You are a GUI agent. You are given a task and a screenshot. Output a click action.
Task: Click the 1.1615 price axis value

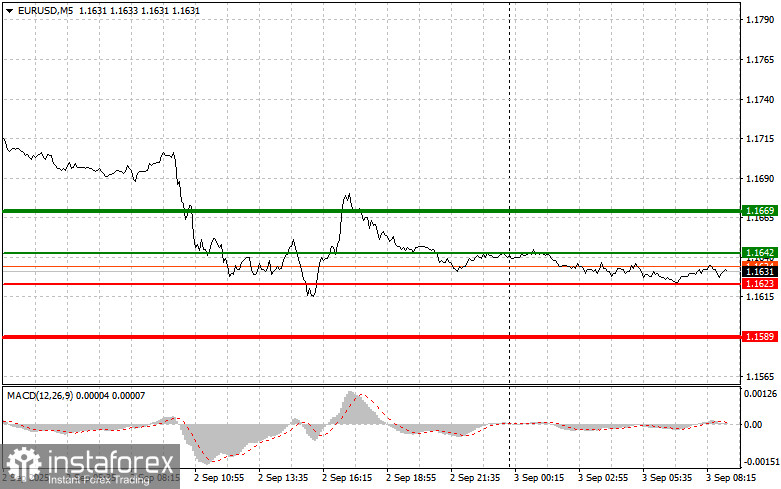point(760,297)
